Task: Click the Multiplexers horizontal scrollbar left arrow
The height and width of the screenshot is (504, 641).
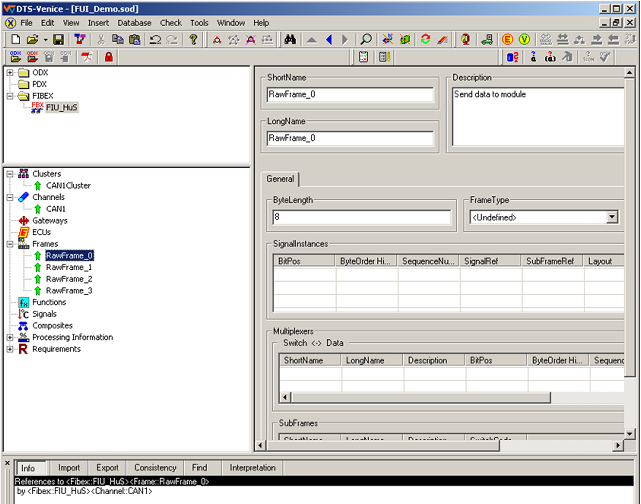Action: (286, 397)
